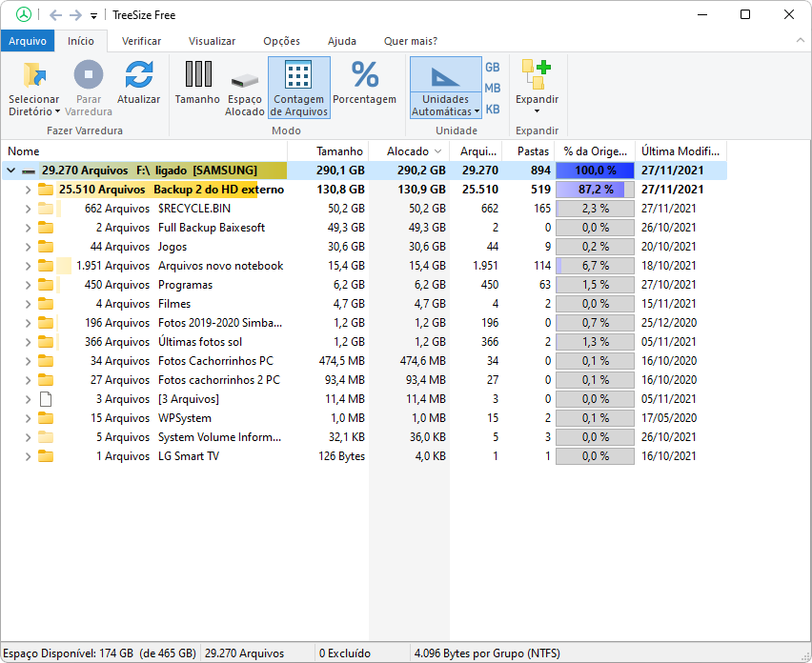Expand Arquivos novo notebook folder
The width and height of the screenshot is (812, 663).
point(28,267)
